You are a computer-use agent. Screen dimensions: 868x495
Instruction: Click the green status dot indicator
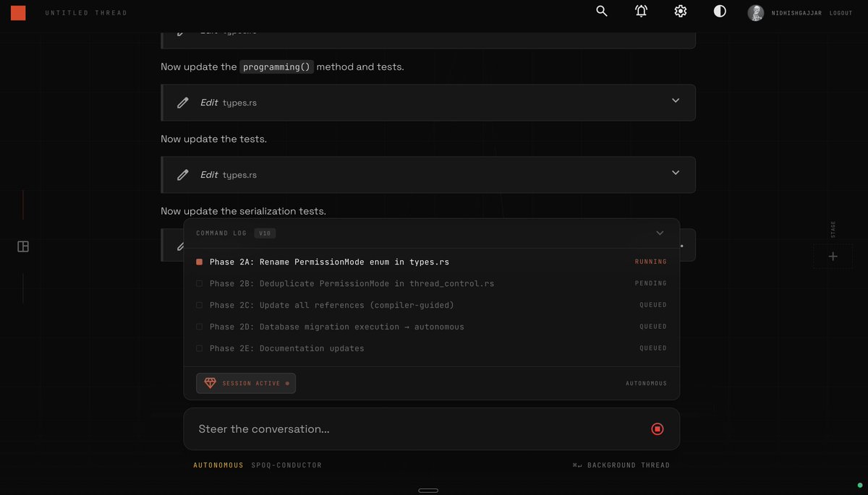[x=860, y=485]
